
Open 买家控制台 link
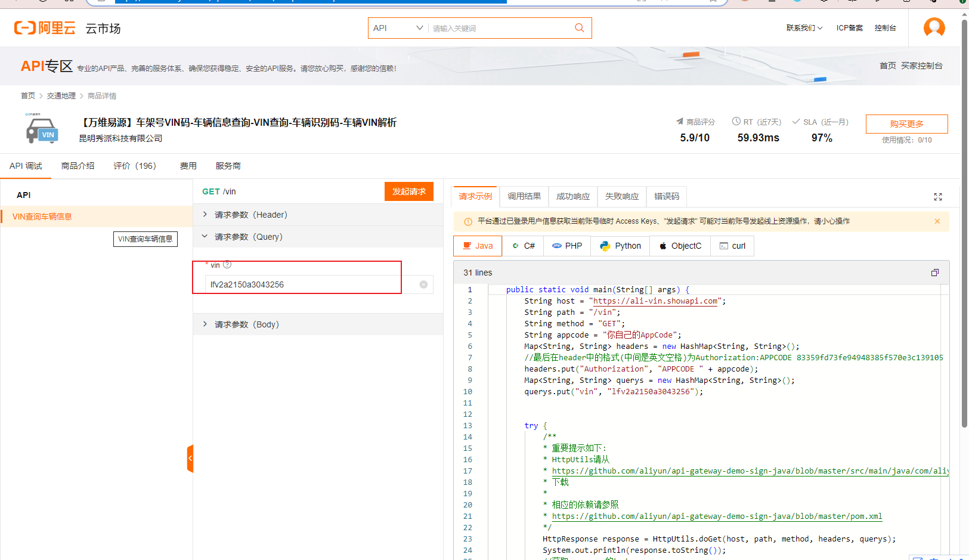point(921,66)
